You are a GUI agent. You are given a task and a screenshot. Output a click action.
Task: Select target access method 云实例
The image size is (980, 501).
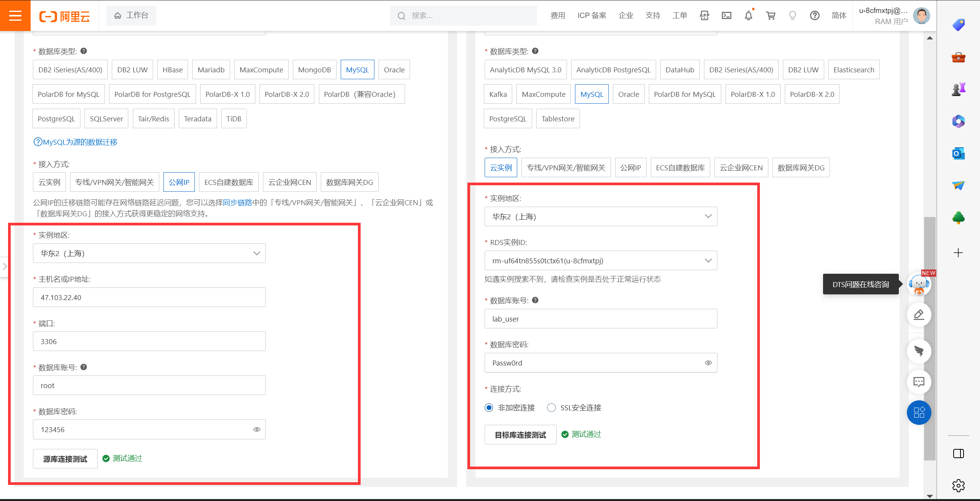pyautogui.click(x=501, y=168)
